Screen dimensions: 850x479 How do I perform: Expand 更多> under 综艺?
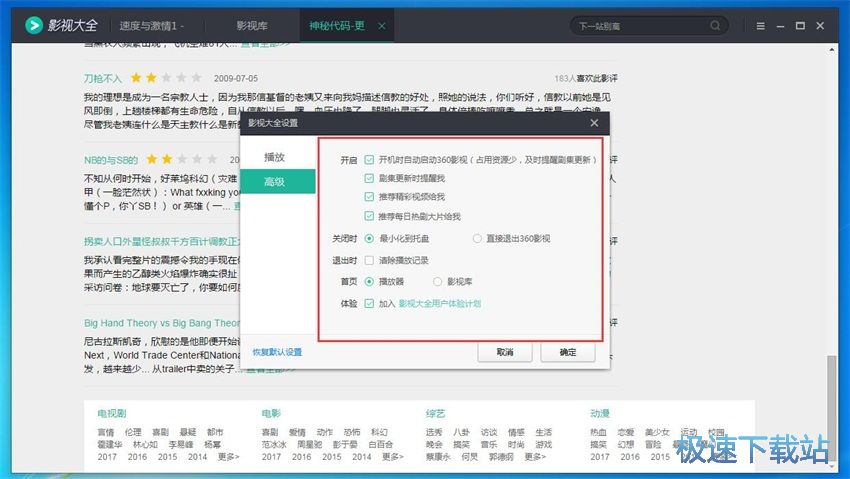535,457
